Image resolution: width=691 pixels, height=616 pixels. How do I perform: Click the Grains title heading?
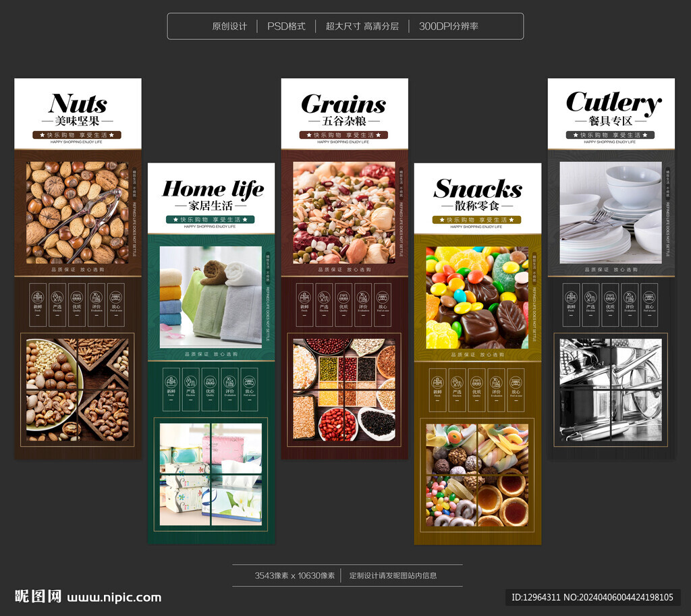click(343, 104)
